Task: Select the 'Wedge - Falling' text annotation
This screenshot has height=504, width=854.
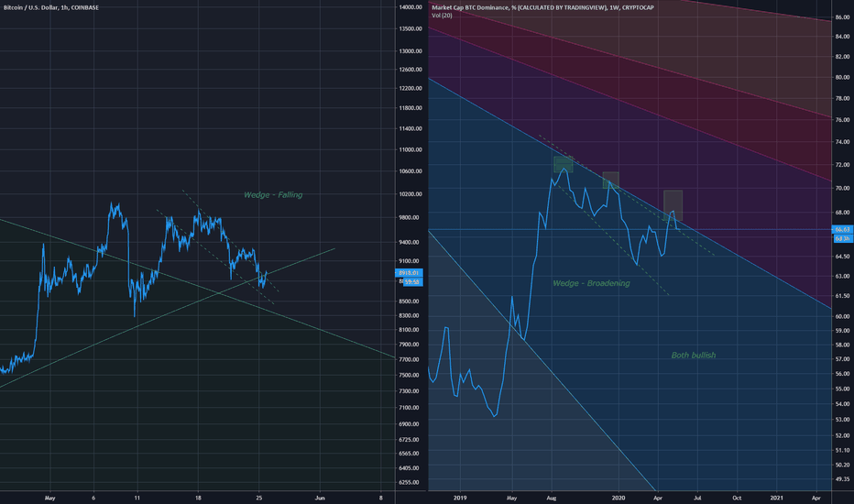Action: click(273, 194)
